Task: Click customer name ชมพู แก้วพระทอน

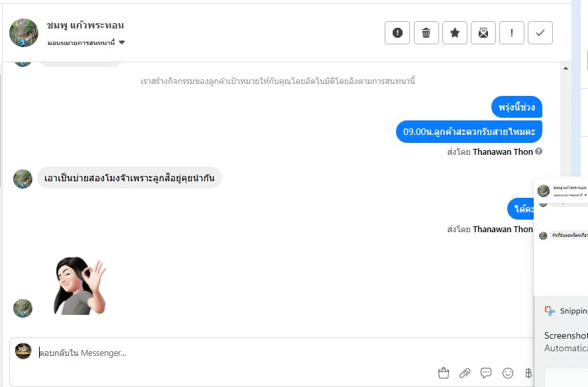Action: pos(85,25)
